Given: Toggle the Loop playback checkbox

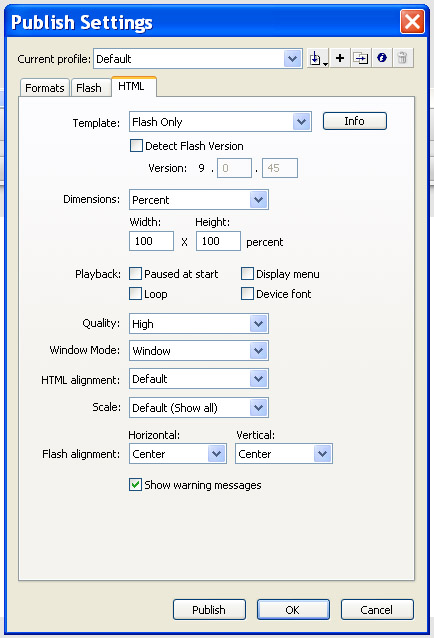Looking at the screenshot, I should pos(135,294).
